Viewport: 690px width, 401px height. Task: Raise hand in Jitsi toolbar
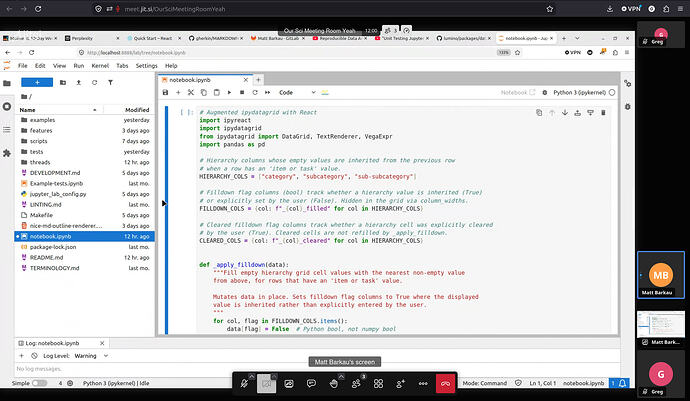(334, 383)
